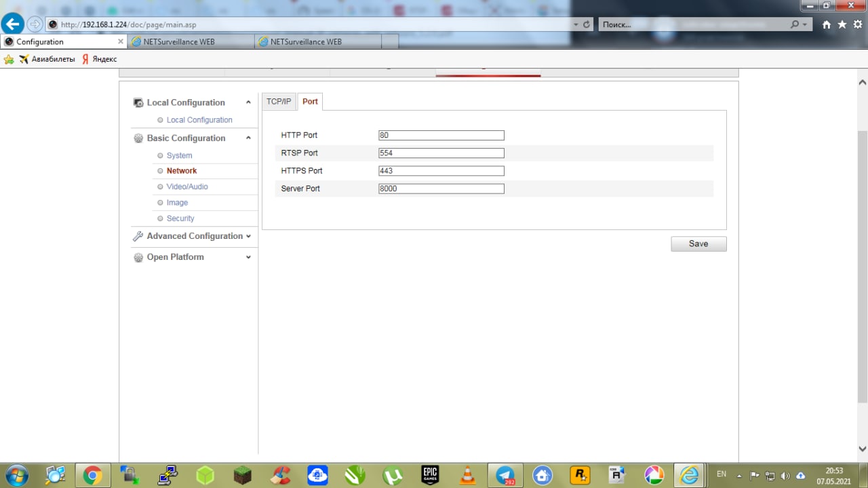
Task: Open the CorelDRAW green taskbar icon
Action: coord(355,475)
